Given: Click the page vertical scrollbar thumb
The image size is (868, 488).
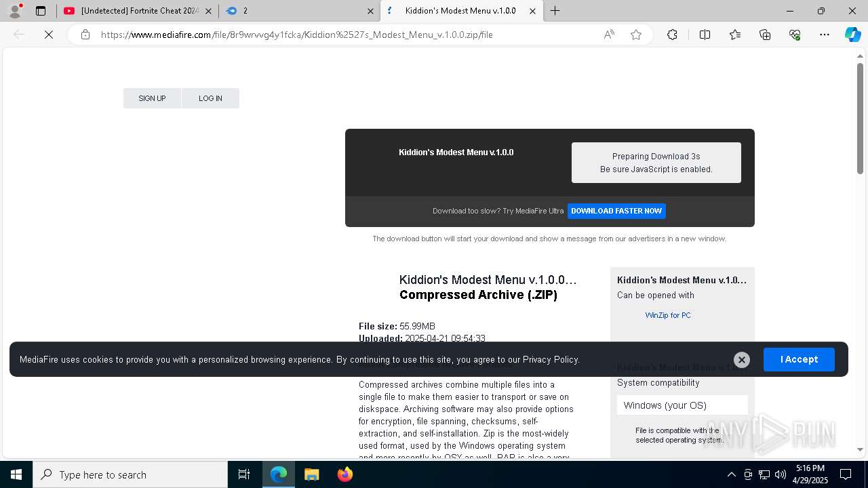Looking at the screenshot, I should [861, 119].
